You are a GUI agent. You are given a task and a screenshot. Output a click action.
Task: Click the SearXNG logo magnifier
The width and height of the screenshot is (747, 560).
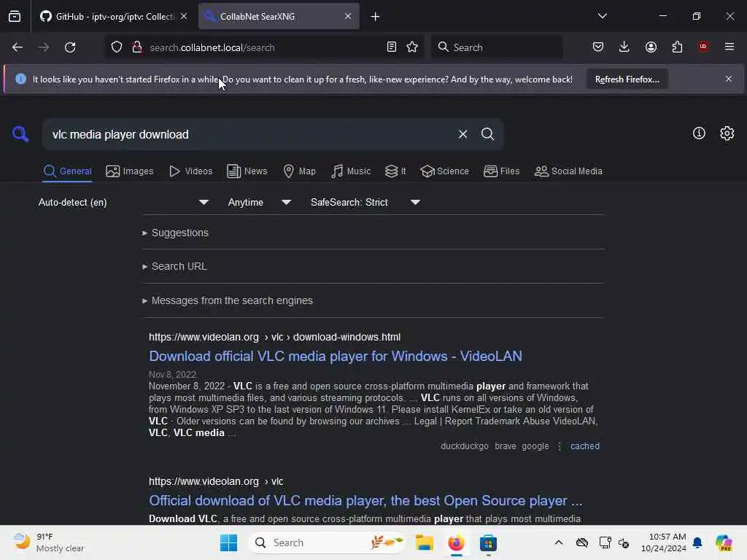tap(20, 134)
